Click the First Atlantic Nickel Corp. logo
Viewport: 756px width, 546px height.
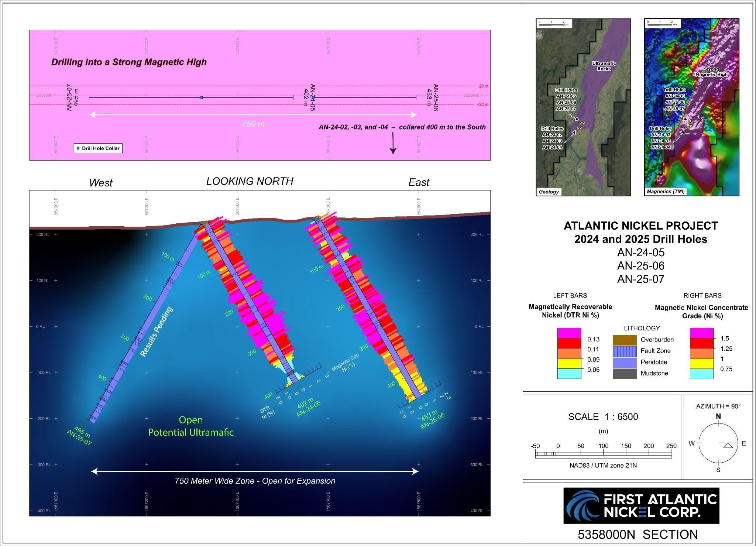point(641,505)
